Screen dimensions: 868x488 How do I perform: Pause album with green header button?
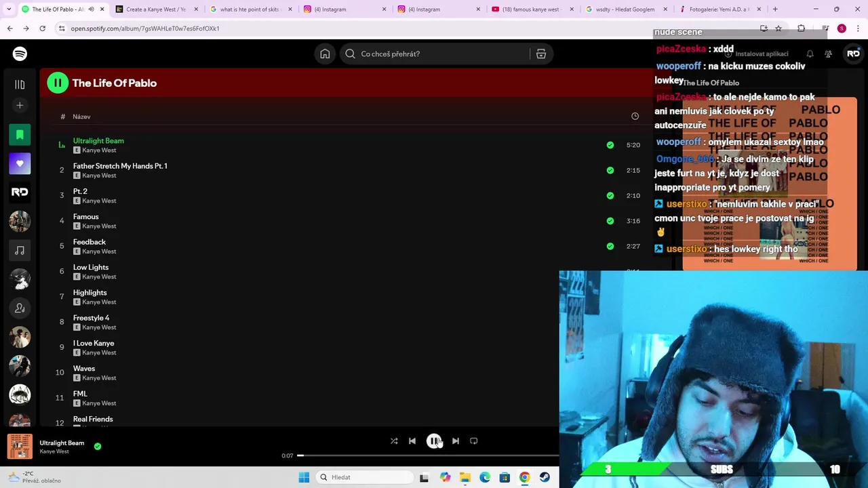point(58,83)
